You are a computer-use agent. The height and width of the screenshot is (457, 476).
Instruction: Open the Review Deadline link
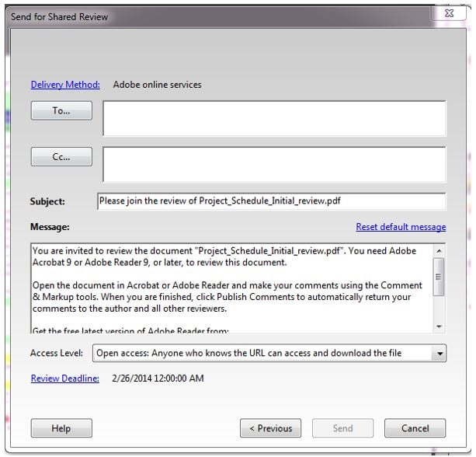[x=65, y=379]
